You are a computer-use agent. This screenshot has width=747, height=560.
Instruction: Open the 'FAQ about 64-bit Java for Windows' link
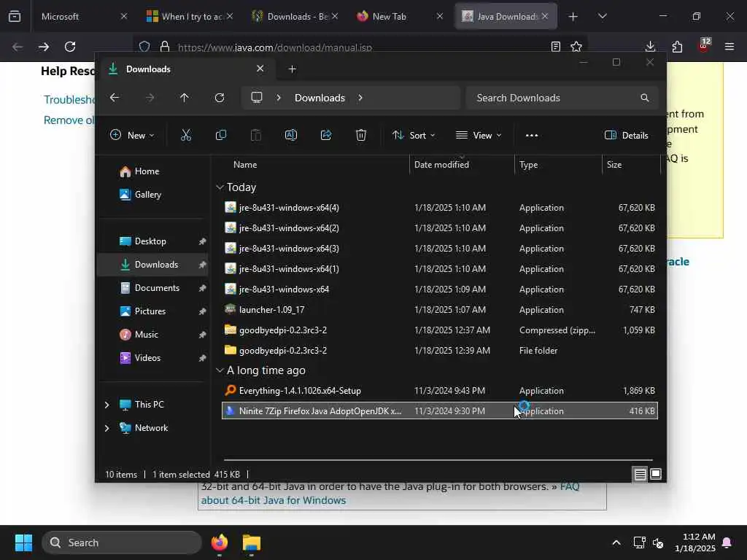point(390,494)
